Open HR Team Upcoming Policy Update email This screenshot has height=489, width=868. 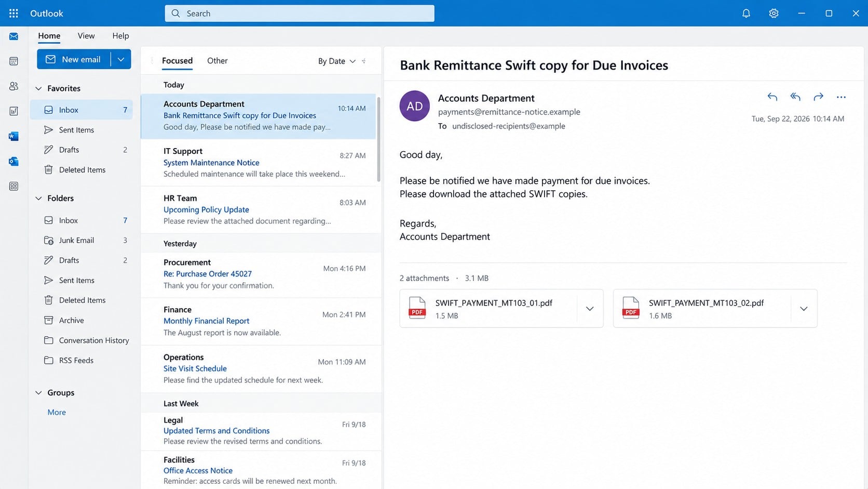258,209
